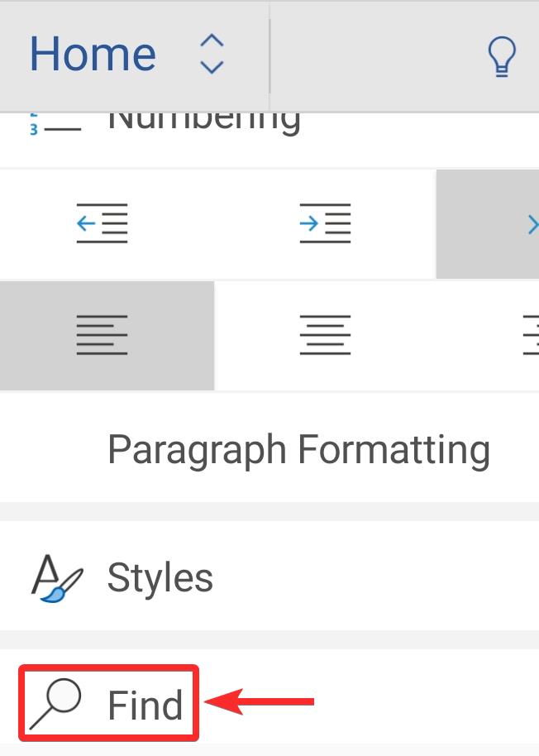Click the Find text label
This screenshot has height=756, width=539.
(x=145, y=706)
